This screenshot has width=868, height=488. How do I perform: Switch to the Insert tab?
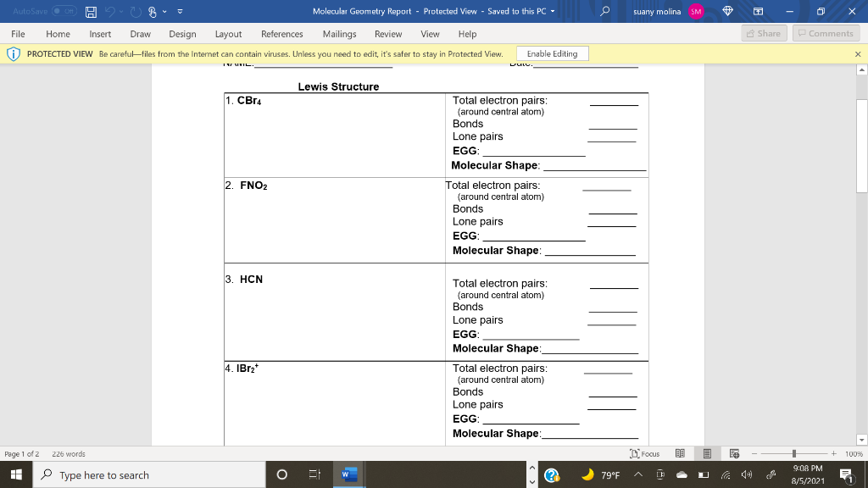(100, 34)
